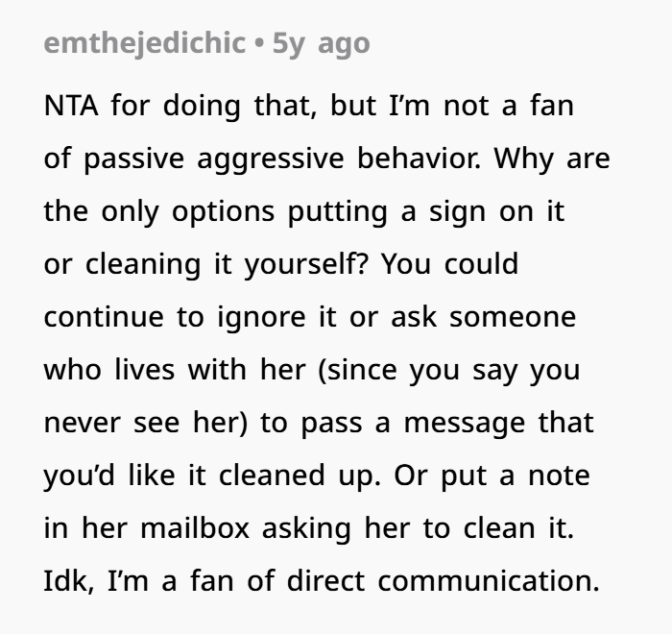
Task: Click the "5y ago" comment timestamp
Action: (x=322, y=43)
